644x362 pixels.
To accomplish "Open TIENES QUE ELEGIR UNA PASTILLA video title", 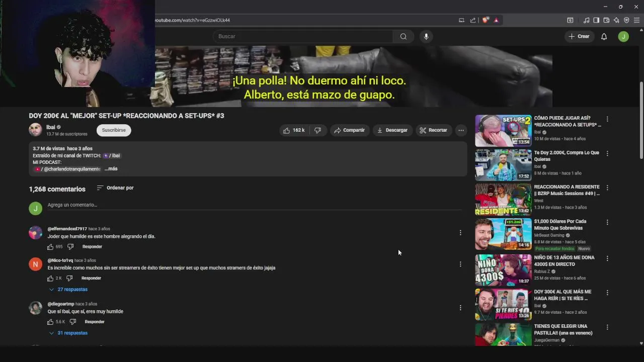I will click(x=563, y=329).
